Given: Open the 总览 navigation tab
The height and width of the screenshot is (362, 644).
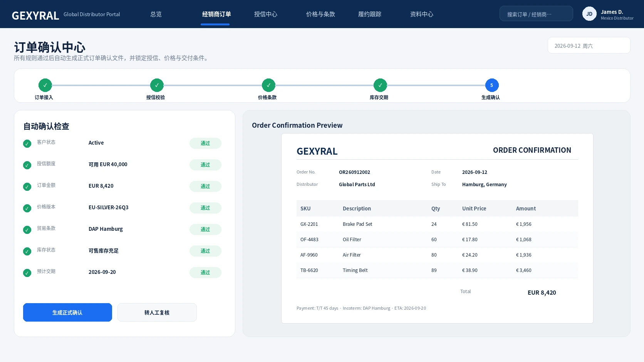Looking at the screenshot, I should click(156, 14).
